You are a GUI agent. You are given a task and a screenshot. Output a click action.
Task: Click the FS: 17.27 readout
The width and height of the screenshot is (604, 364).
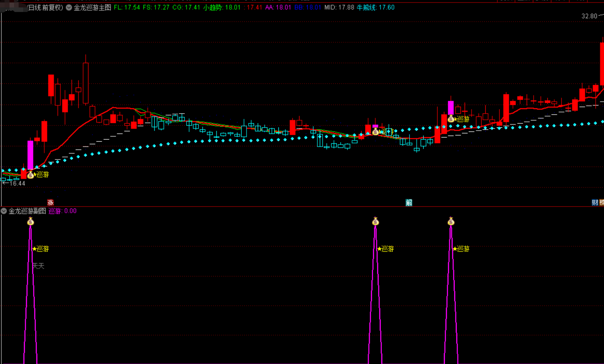[x=156, y=7]
